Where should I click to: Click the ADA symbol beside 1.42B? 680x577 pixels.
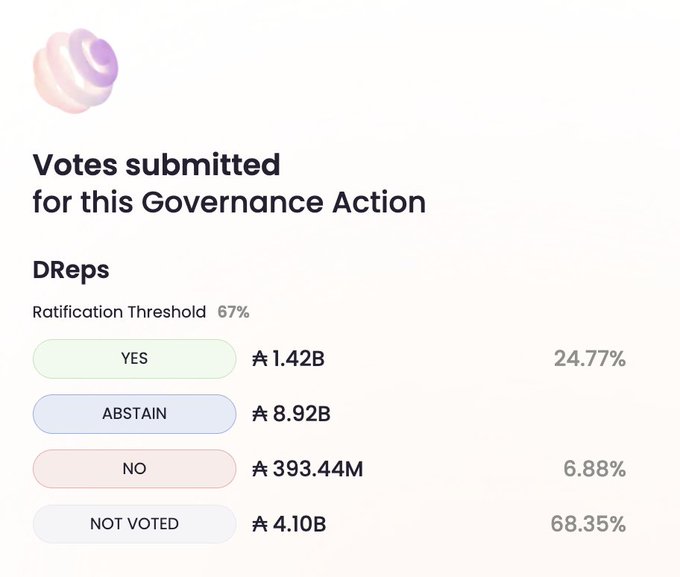(260, 359)
